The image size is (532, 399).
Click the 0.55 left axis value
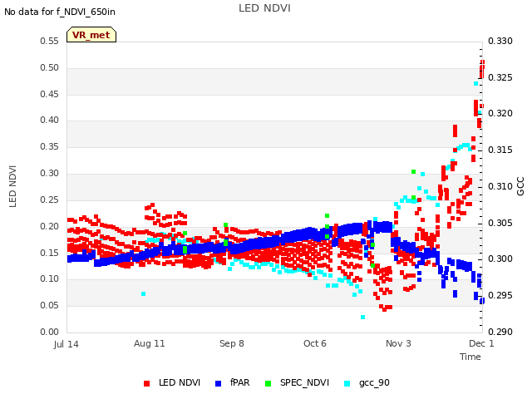50,41
